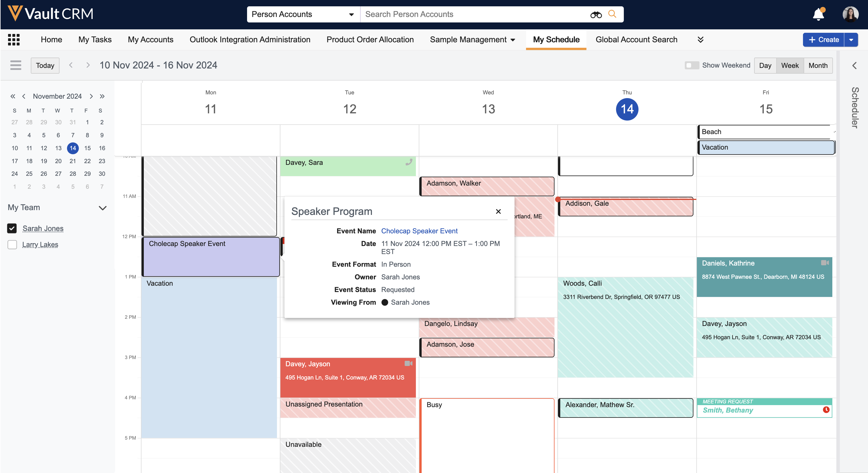
Task: Check the Larry Lakes team checkbox
Action: click(x=12, y=245)
